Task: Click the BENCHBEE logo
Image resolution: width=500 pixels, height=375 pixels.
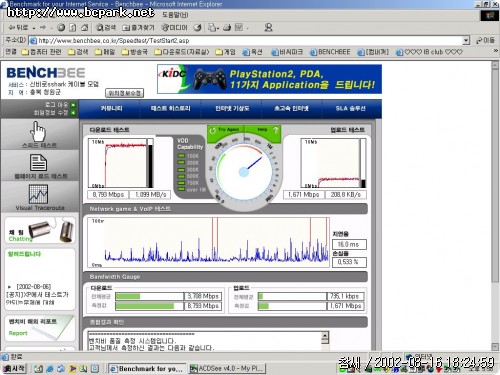Action: click(46, 73)
